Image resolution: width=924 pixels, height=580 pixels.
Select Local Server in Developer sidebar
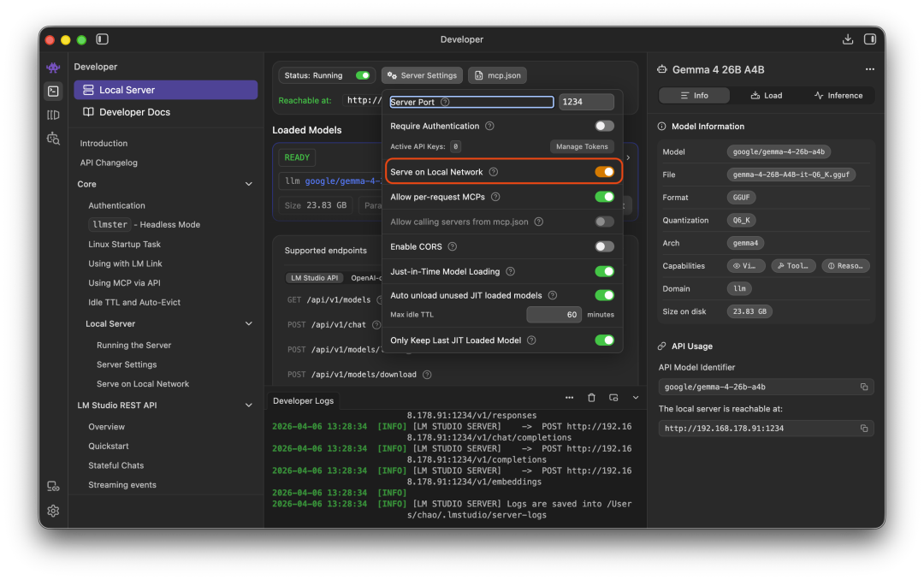pyautogui.click(x=166, y=90)
